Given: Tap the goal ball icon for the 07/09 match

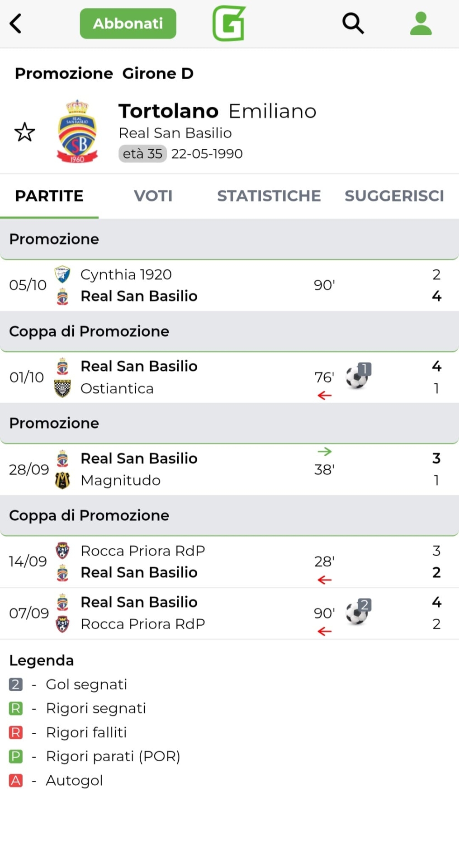Looking at the screenshot, I should coord(357,613).
